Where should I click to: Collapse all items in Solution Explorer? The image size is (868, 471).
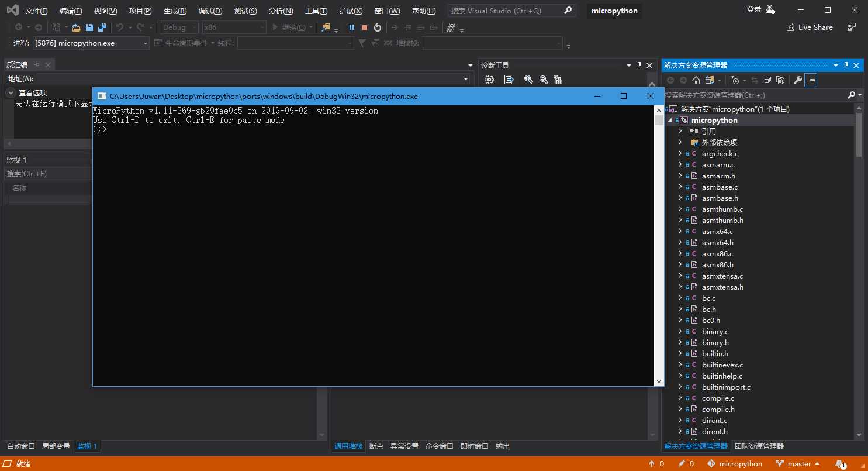click(767, 80)
